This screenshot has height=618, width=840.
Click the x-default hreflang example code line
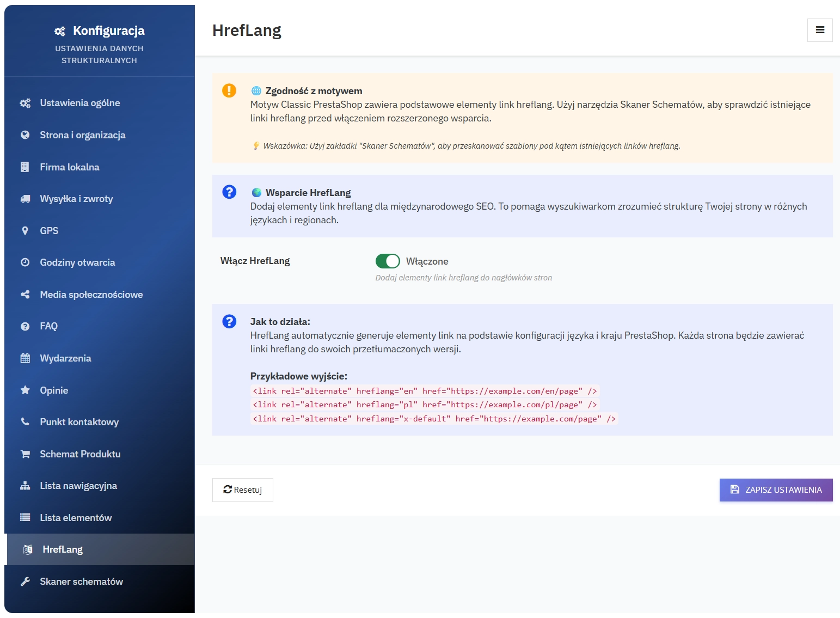pyautogui.click(x=434, y=419)
